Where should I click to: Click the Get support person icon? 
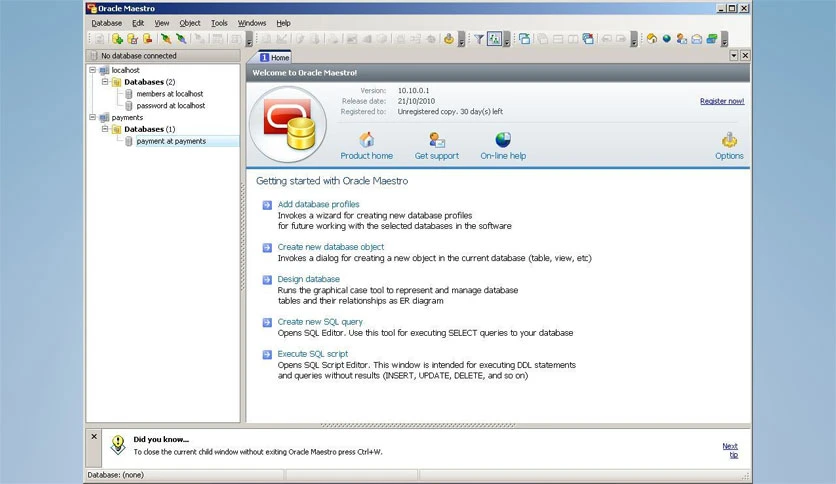point(437,140)
